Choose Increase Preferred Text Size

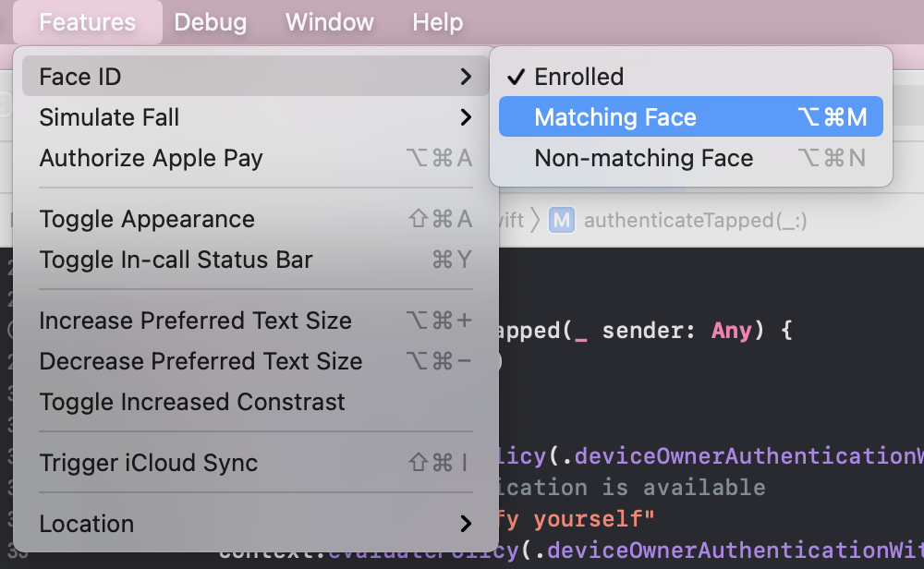tap(255, 321)
